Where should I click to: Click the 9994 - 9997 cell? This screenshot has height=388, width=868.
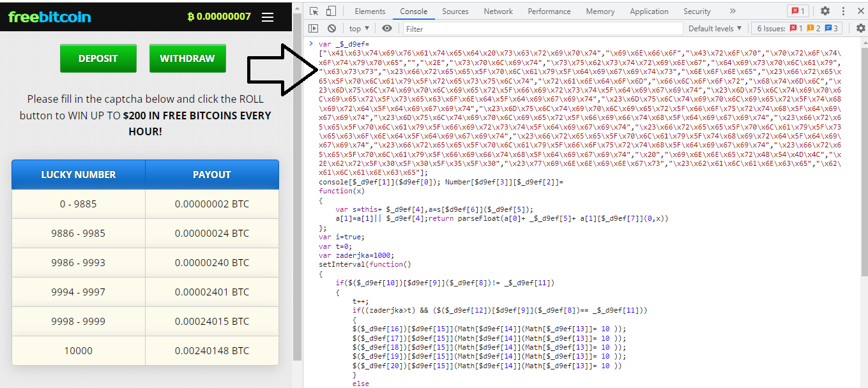[79, 292]
